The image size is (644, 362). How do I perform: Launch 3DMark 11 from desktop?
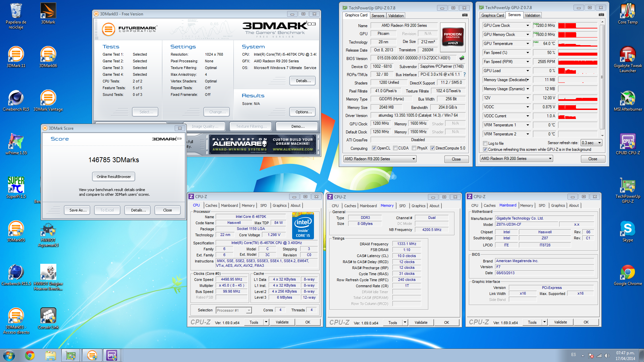pos(16,57)
